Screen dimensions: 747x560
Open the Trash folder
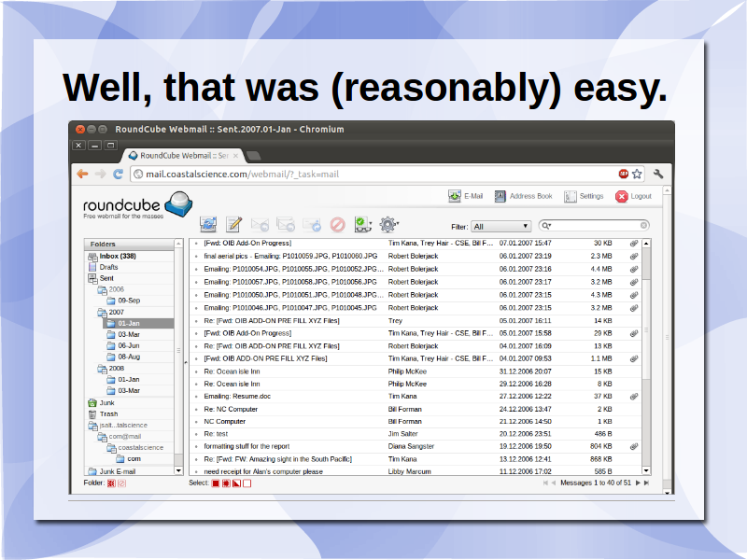coord(108,414)
